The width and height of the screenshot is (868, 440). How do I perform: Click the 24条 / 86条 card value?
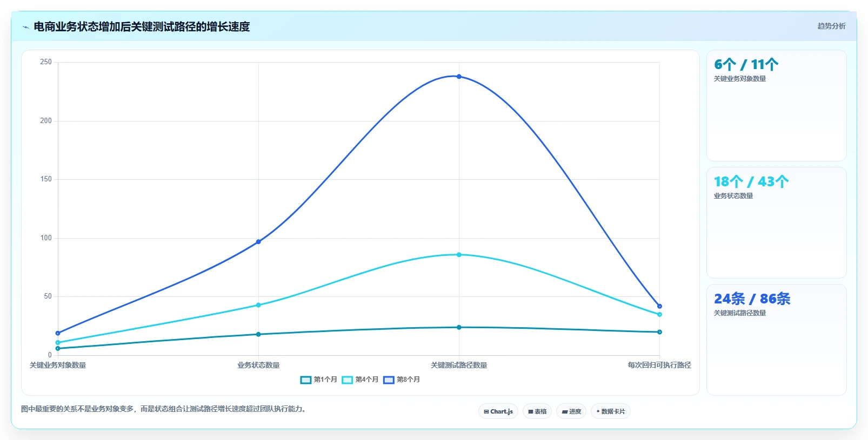click(x=752, y=299)
